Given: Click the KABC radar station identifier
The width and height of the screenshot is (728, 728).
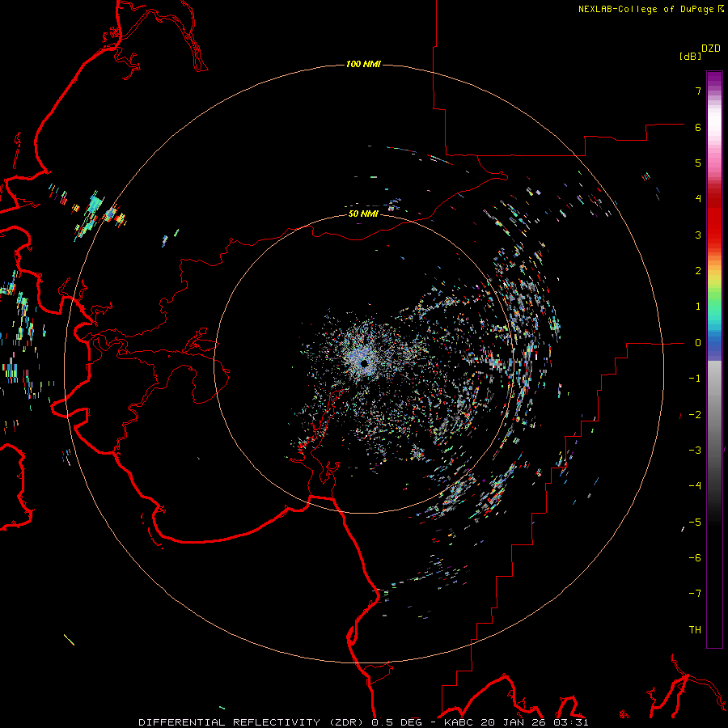Looking at the screenshot, I should (x=459, y=722).
